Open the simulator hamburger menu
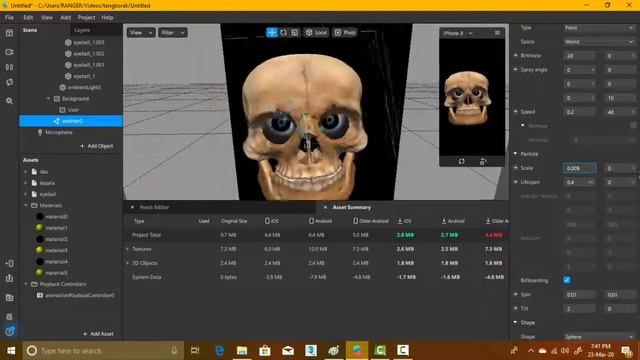The height and width of the screenshot is (360, 640). [497, 33]
